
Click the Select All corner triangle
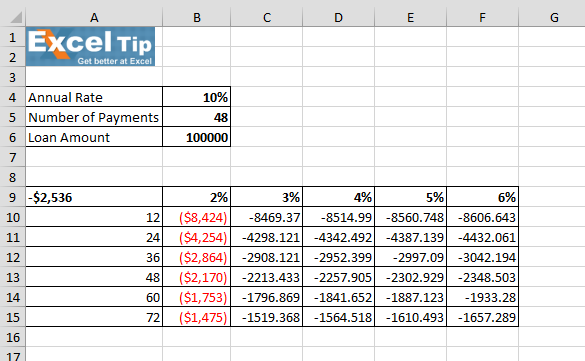click(x=15, y=17)
